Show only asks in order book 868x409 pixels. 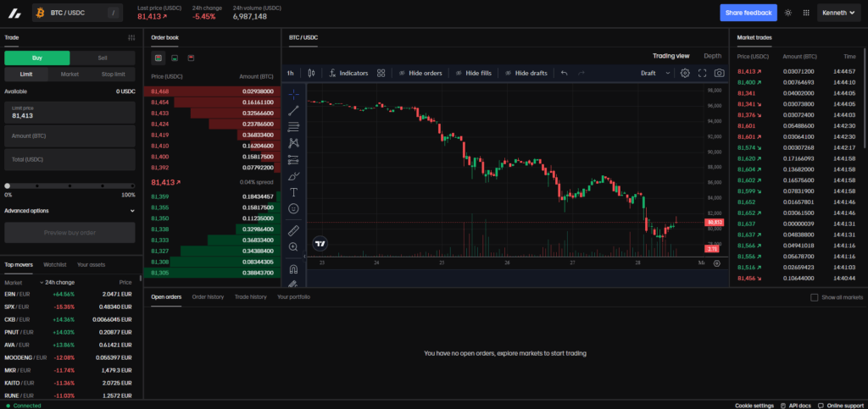pyautogui.click(x=191, y=58)
